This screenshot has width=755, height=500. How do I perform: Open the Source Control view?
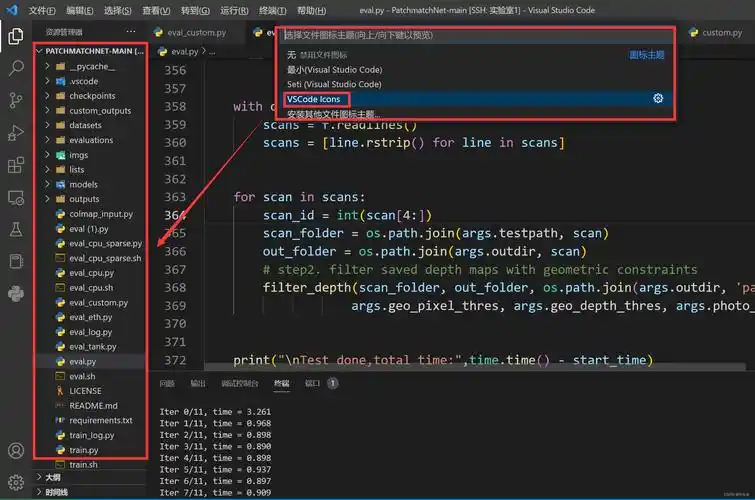point(16,101)
